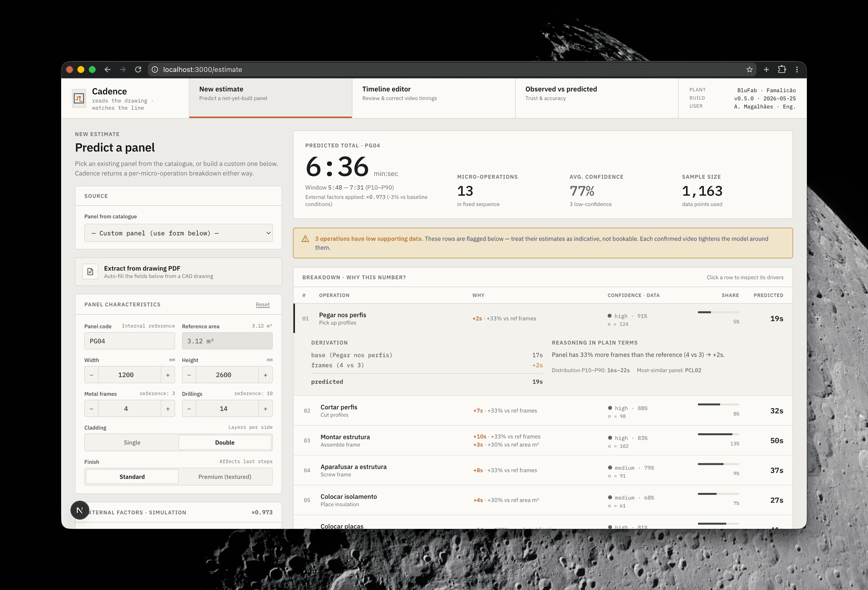868x590 pixels.
Task: Open the browser three-dot menu
Action: point(797,69)
